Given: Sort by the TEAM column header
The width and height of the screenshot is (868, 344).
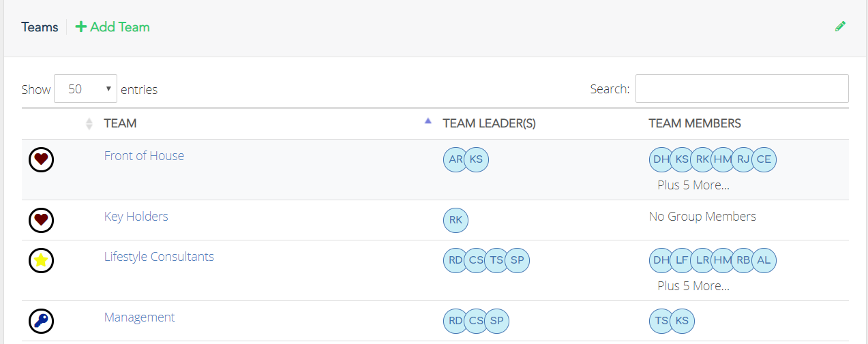Looking at the screenshot, I should pyautogui.click(x=120, y=123).
